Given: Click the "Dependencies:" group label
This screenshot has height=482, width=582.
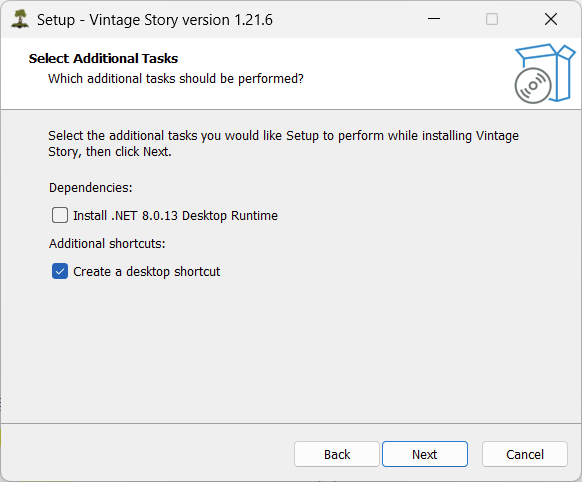Looking at the screenshot, I should [91, 188].
